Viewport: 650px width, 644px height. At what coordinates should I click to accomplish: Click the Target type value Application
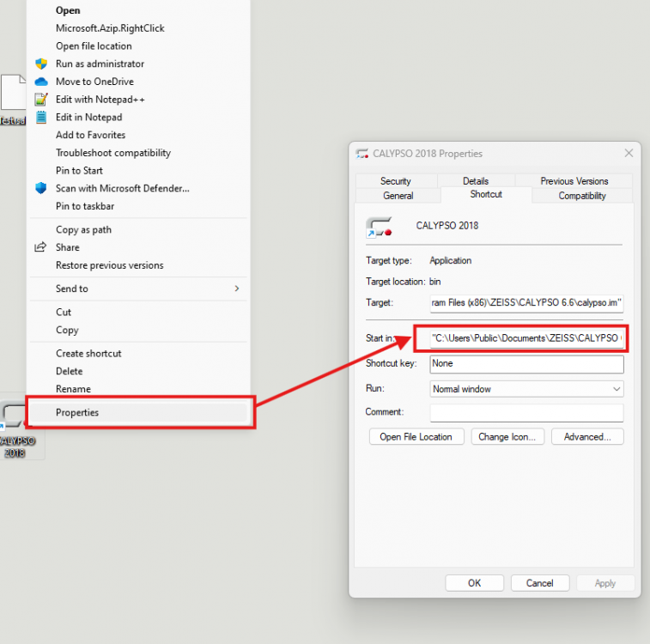[451, 261]
